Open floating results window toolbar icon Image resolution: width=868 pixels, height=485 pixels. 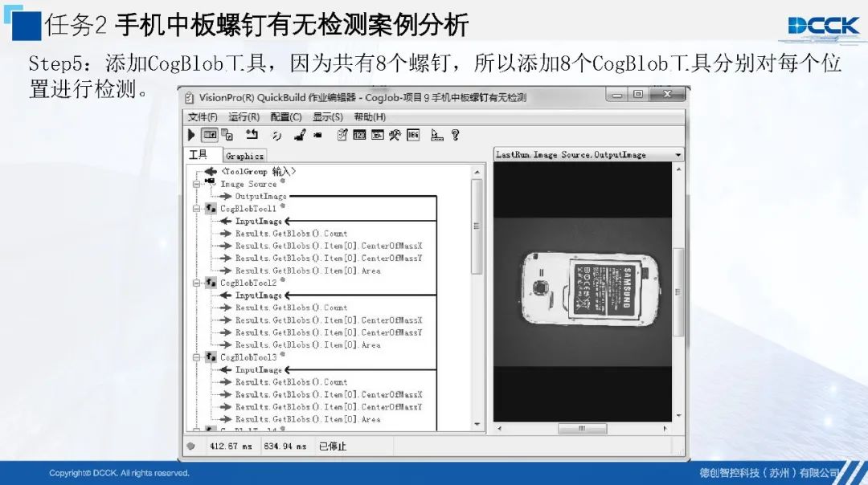(x=227, y=135)
